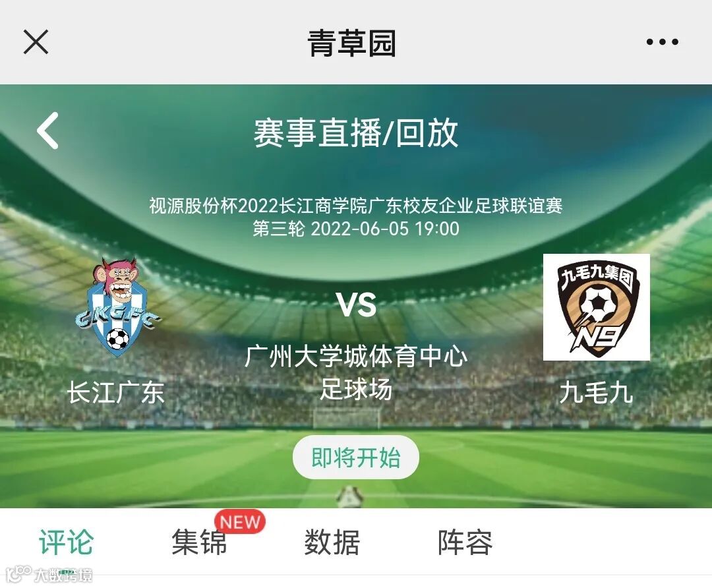Tap the 赛事直播/回放 page heading
This screenshot has height=588, width=712.
click(355, 132)
